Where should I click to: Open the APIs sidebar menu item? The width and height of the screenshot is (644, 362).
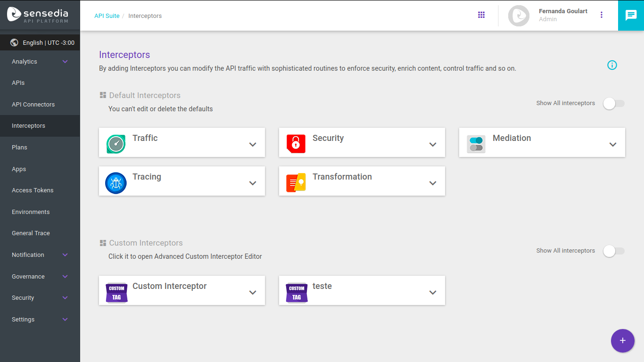18,83
